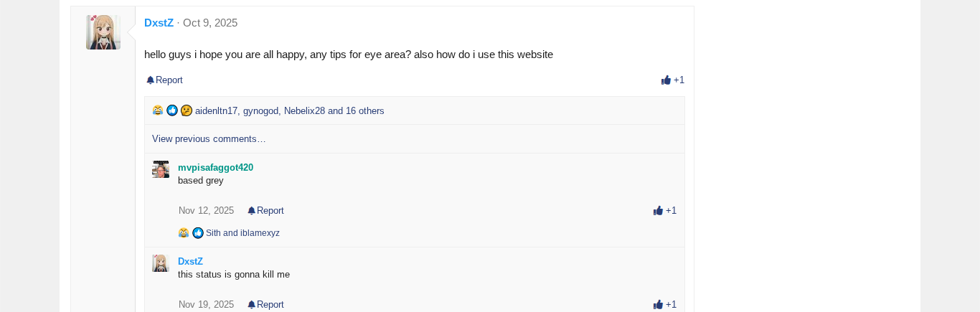Click the thinking face reaction on the status
Image resolution: width=980 pixels, height=312 pixels.
coord(187,110)
